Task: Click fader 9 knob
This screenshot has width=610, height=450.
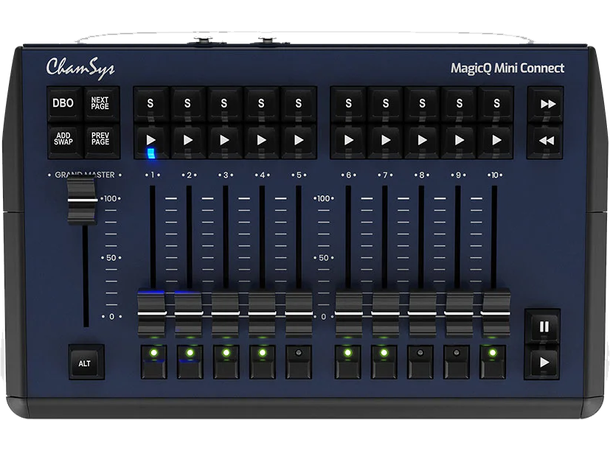Action: pos(459,313)
